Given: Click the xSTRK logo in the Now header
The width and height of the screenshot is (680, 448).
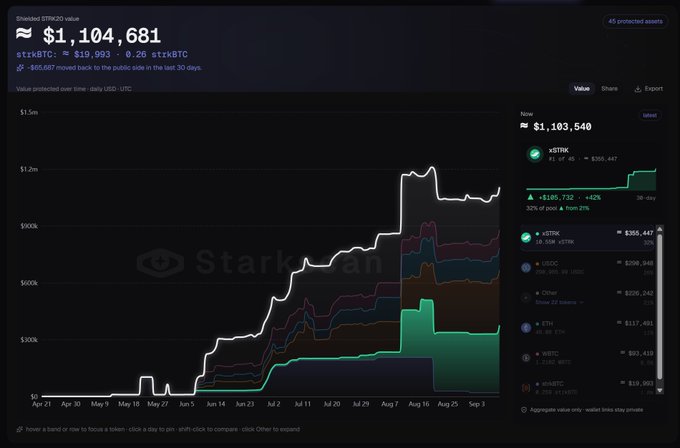Looking at the screenshot, I should pyautogui.click(x=535, y=154).
